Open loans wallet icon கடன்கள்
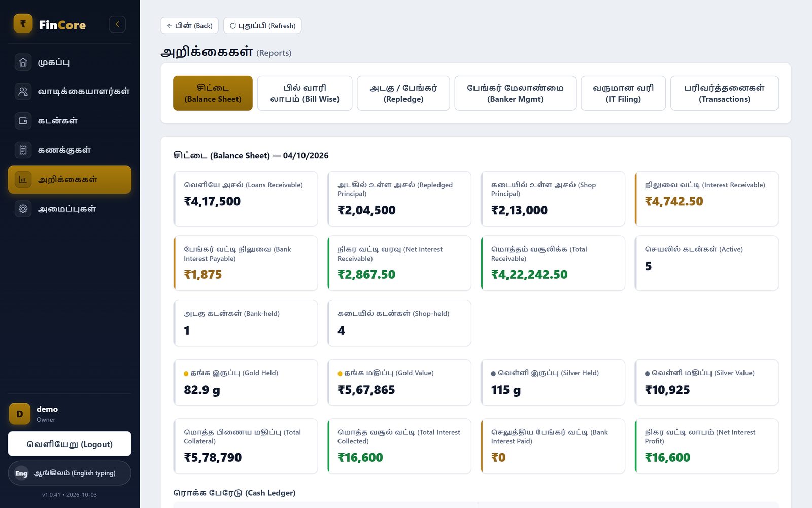 pos(23,121)
